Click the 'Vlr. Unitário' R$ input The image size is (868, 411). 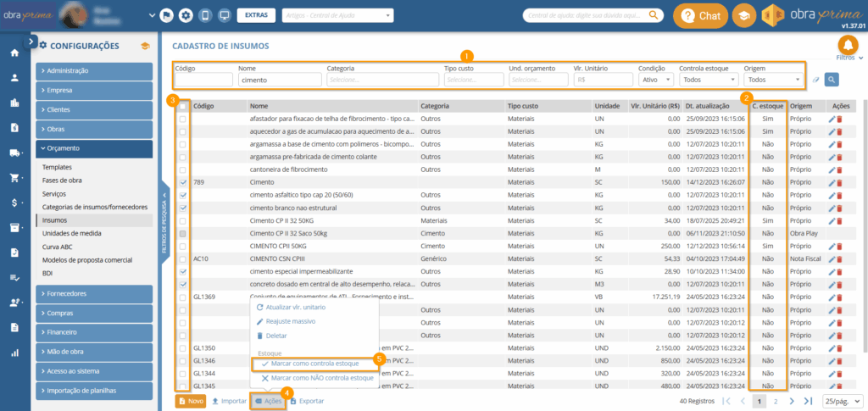point(603,80)
